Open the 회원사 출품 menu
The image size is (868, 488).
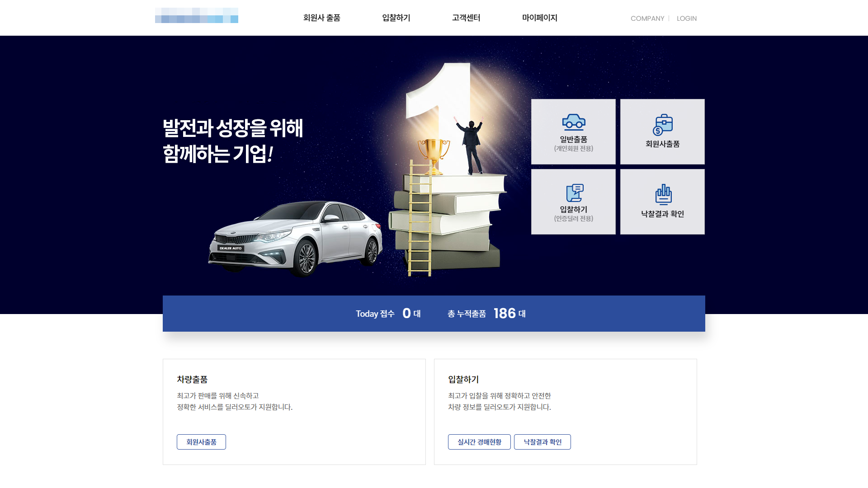[321, 18]
